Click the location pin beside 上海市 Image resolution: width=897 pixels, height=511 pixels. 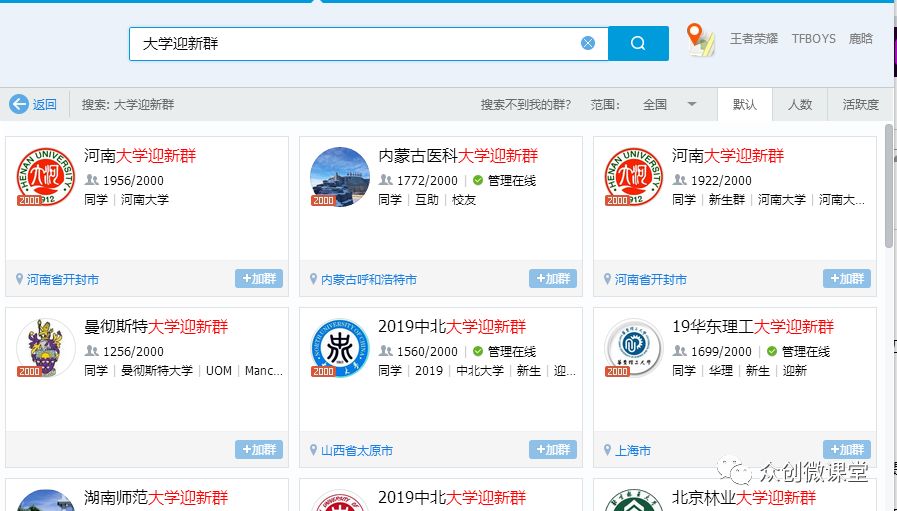pos(608,450)
